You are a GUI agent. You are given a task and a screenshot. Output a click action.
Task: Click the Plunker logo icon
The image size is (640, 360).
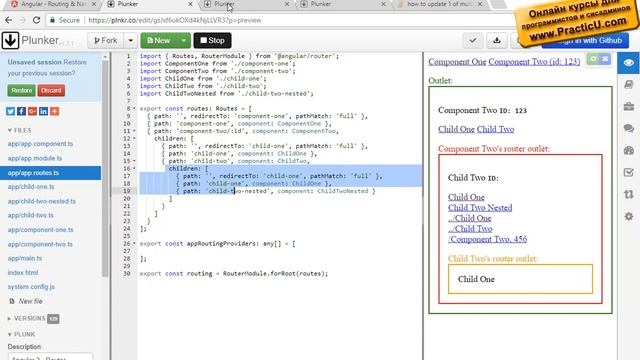[x=10, y=40]
